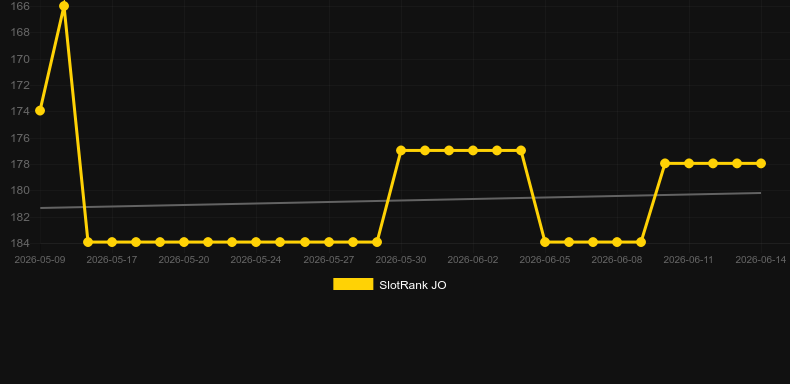This screenshot has height=384, width=790.
Task: Click the 2026-06-14 x-axis date label
Action: click(x=760, y=260)
